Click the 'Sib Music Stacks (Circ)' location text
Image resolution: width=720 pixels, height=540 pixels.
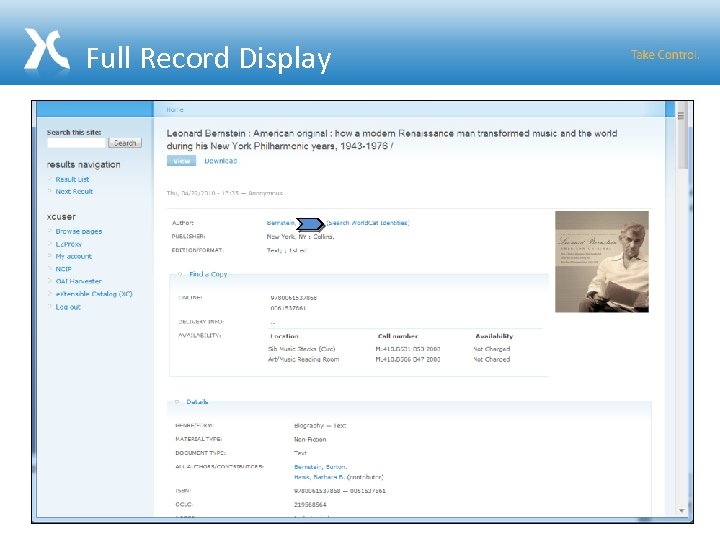(302, 349)
